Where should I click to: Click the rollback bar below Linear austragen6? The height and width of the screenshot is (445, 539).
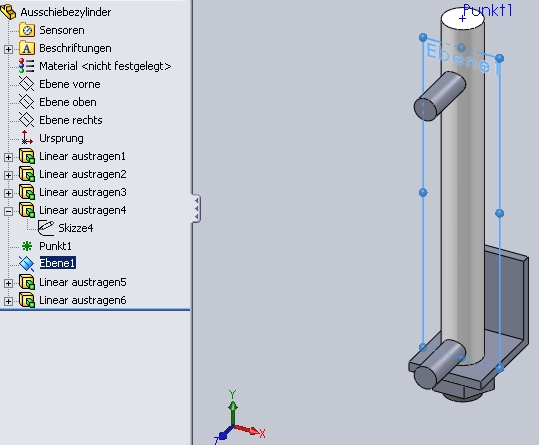[95, 310]
